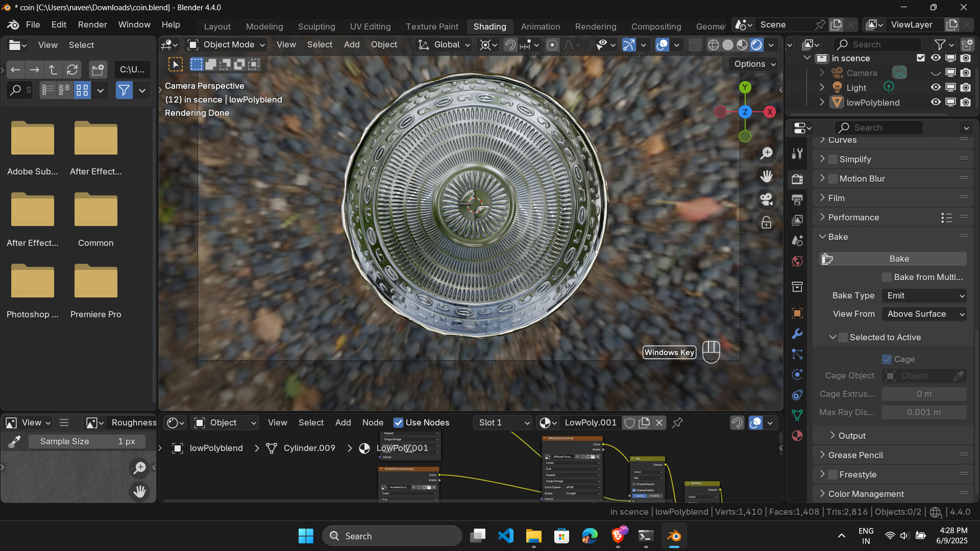The image size is (980, 551).
Task: Go to parent directory in file browser
Action: [53, 70]
